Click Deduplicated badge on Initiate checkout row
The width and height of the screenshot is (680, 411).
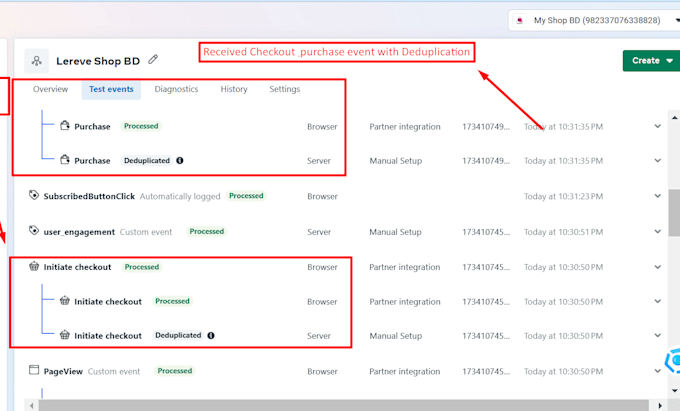point(178,335)
